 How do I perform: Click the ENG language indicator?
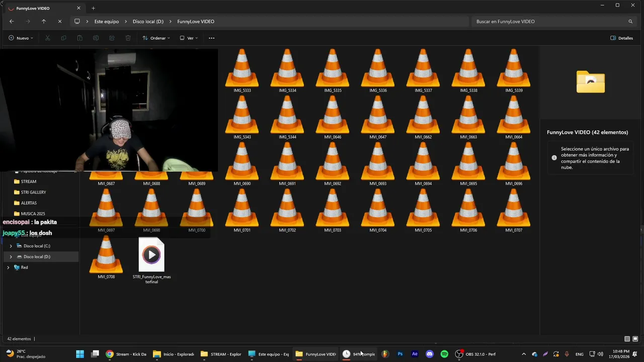pyautogui.click(x=580, y=354)
